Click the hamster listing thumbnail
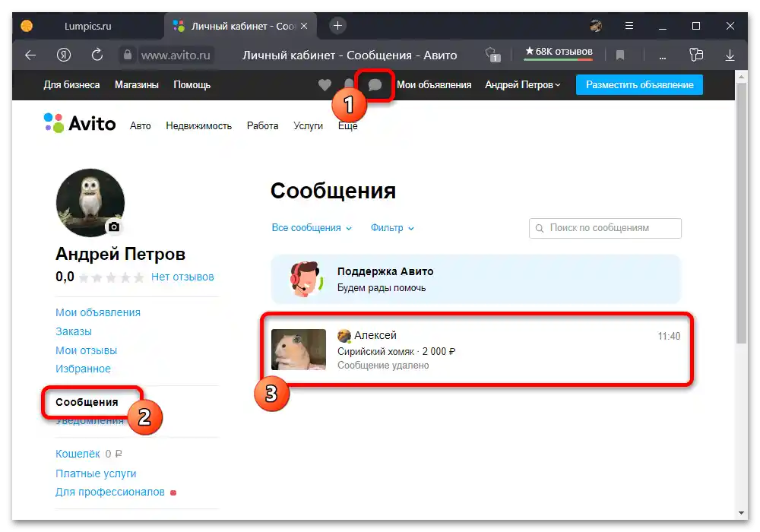The image size is (760, 532). tap(299, 350)
